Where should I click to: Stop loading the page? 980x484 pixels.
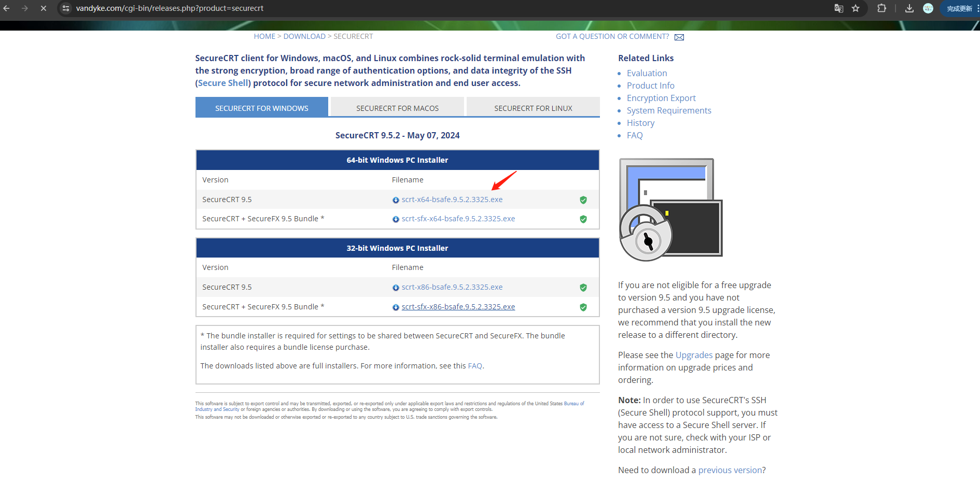point(44,8)
